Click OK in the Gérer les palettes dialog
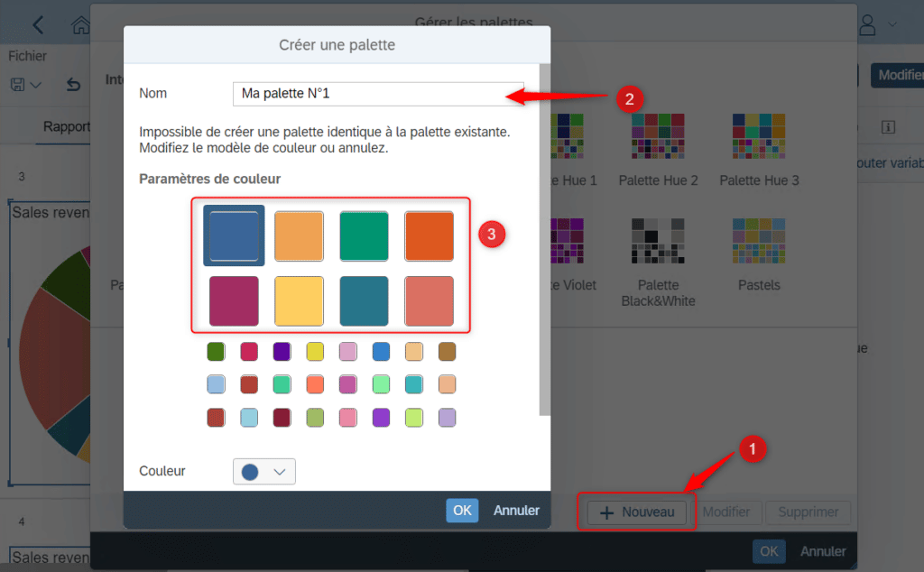Viewport: 924px width, 572px height. [769, 551]
